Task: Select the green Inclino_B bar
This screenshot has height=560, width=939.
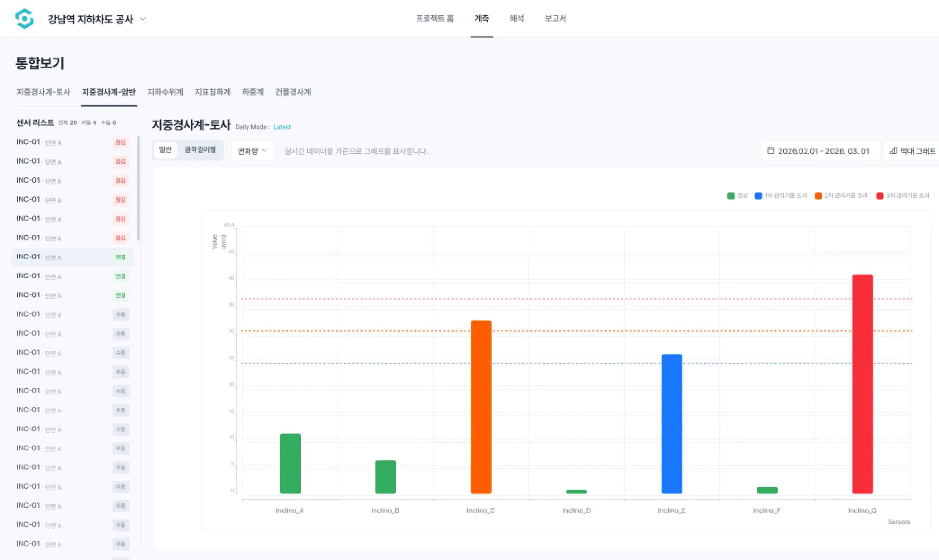Action: click(386, 477)
